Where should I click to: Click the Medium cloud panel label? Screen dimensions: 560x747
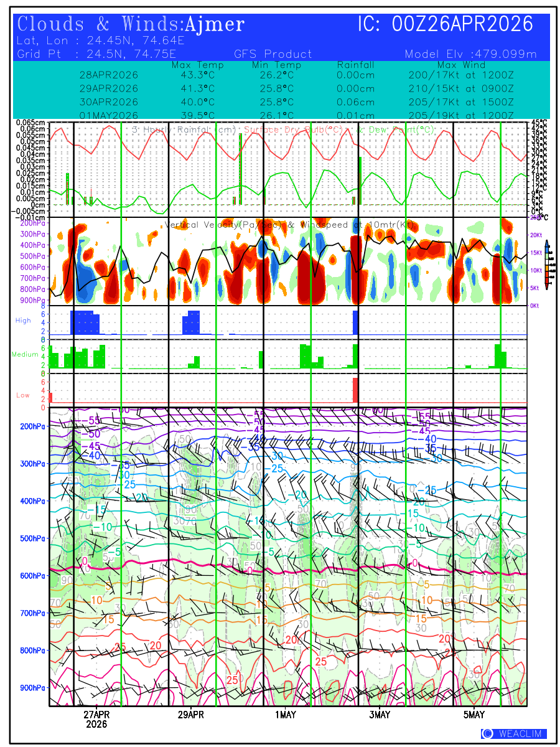tap(25, 354)
